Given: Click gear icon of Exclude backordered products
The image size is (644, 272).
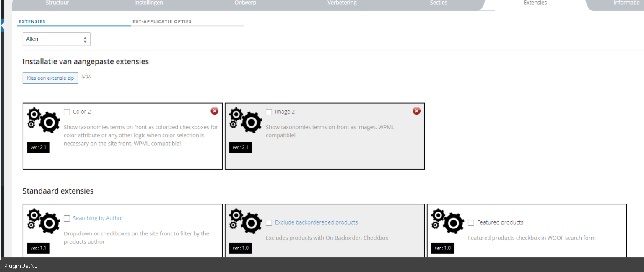Looking at the screenshot, I should 246,221.
